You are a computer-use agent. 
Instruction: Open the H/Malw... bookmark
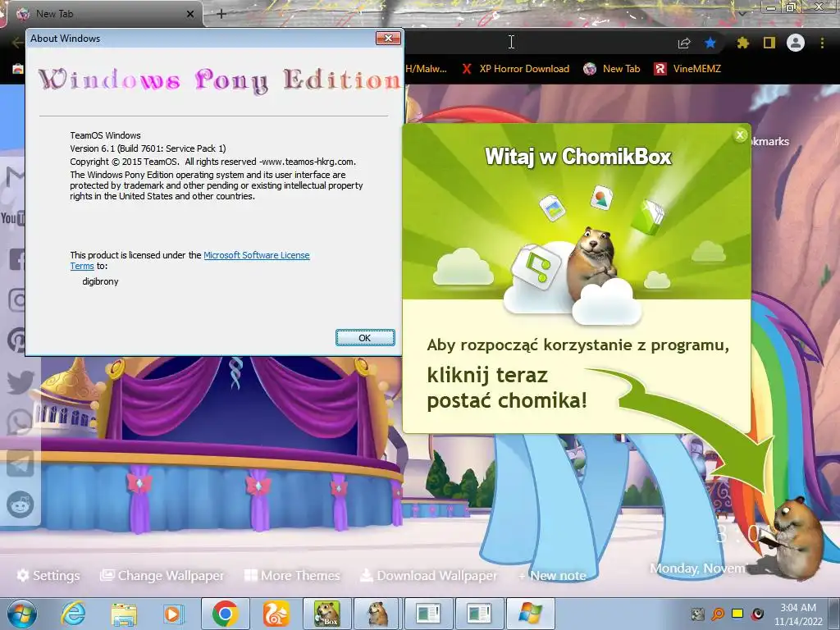pos(426,69)
